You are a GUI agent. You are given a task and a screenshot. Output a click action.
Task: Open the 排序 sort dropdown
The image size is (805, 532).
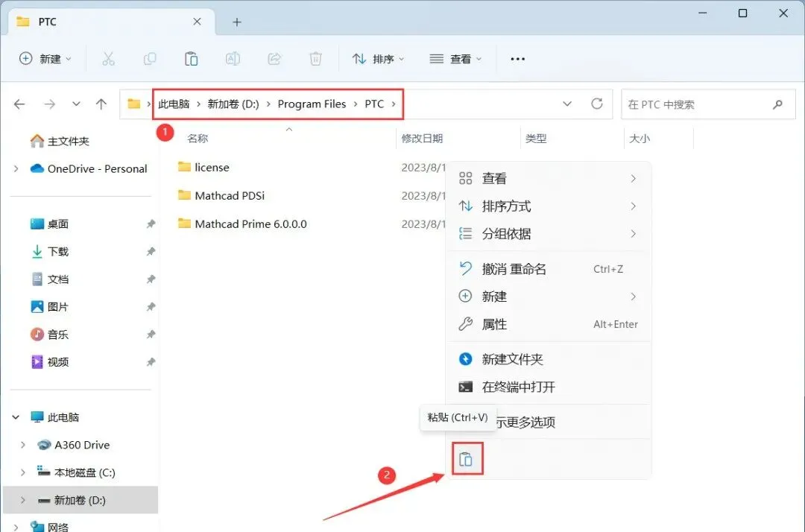click(x=379, y=59)
